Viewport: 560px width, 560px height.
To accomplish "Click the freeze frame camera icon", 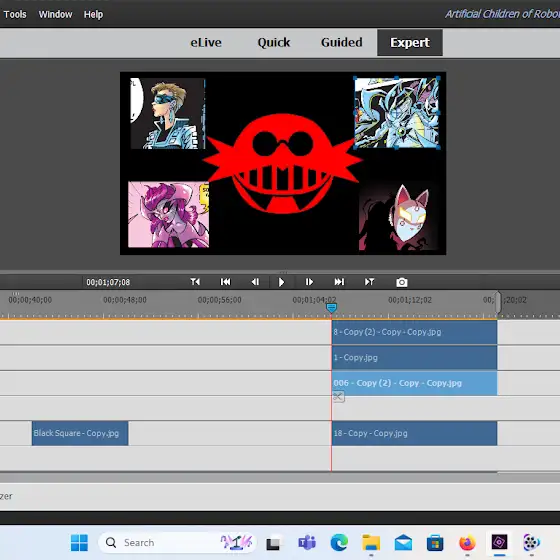I will pyautogui.click(x=401, y=282).
